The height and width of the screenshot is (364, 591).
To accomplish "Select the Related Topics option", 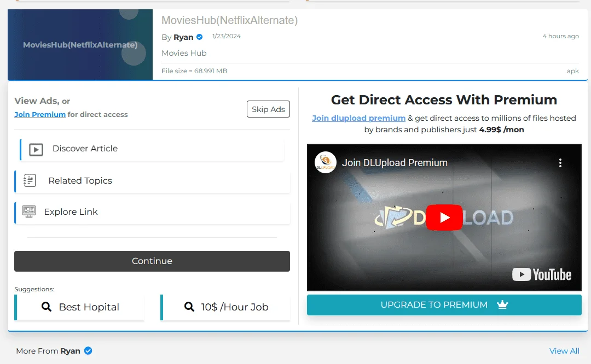I will (x=152, y=181).
